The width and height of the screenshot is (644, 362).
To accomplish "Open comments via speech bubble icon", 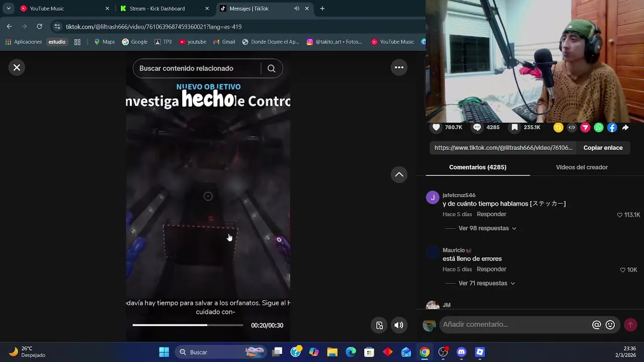I will (477, 128).
